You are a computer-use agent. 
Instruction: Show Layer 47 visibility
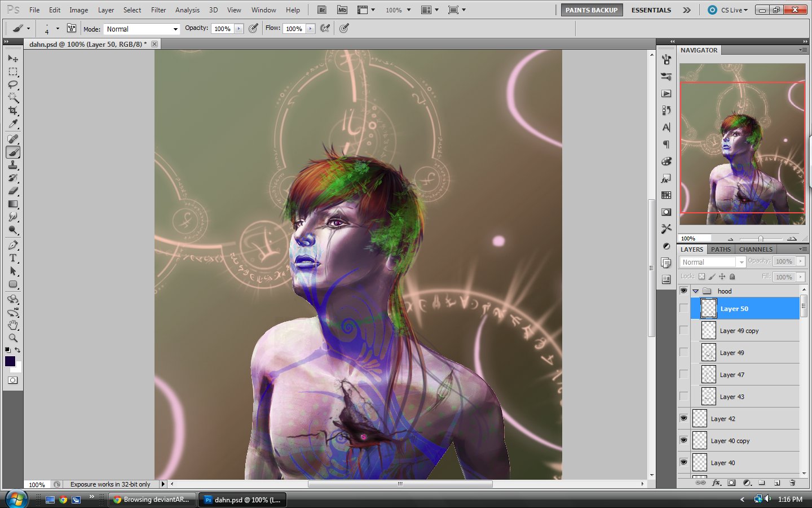(x=683, y=374)
